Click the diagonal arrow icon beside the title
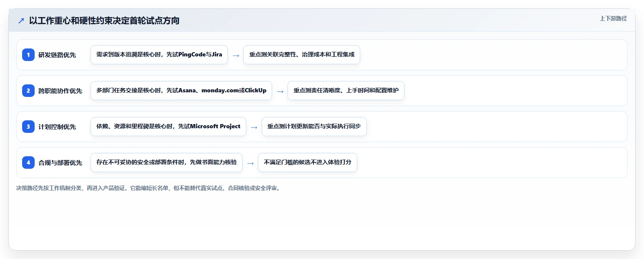Viewport: 644px width, 259px height. tap(21, 20)
